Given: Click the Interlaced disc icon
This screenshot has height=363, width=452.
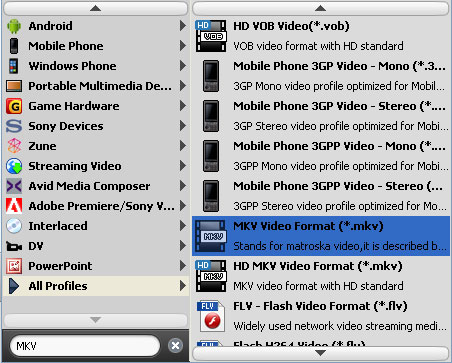Looking at the screenshot, I should pyautogui.click(x=14, y=226).
